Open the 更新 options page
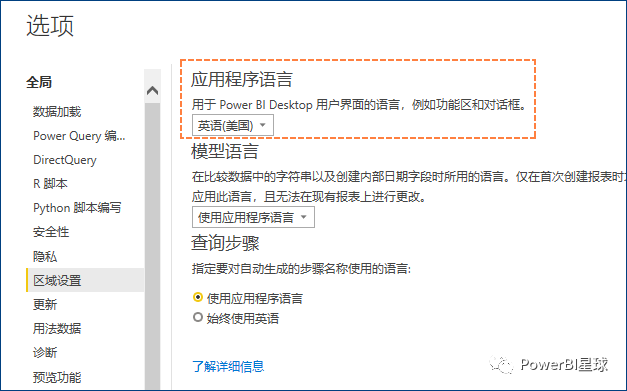627x391 pixels. (x=45, y=305)
